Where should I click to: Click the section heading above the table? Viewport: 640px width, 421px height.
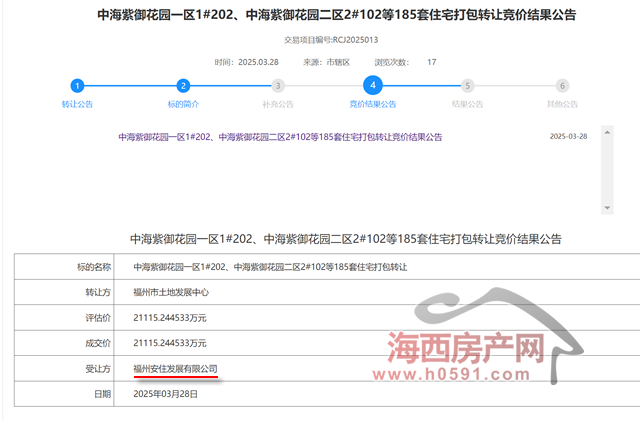tap(346, 239)
